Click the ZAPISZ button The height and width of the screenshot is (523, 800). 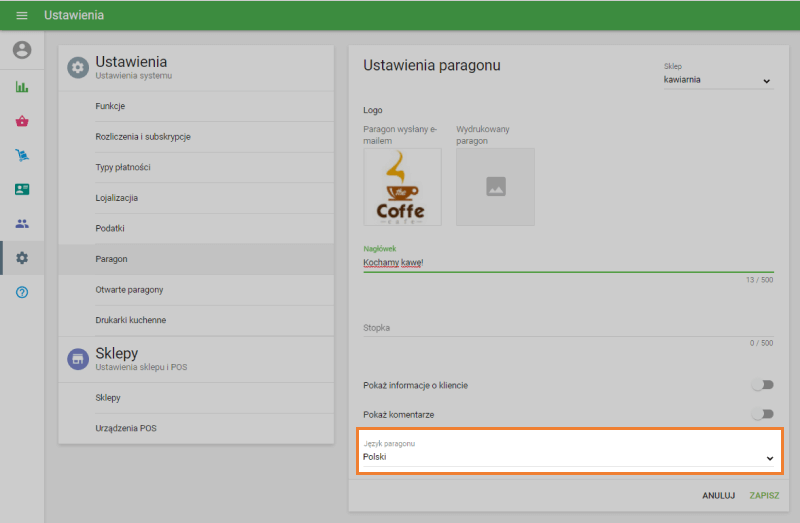[x=764, y=495]
